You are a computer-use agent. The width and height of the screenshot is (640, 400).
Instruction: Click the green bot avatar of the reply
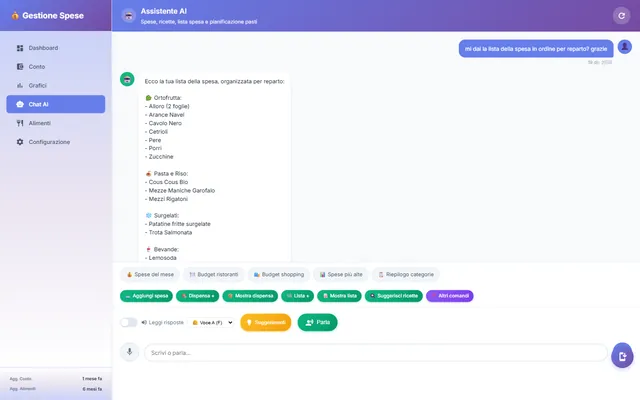click(127, 79)
